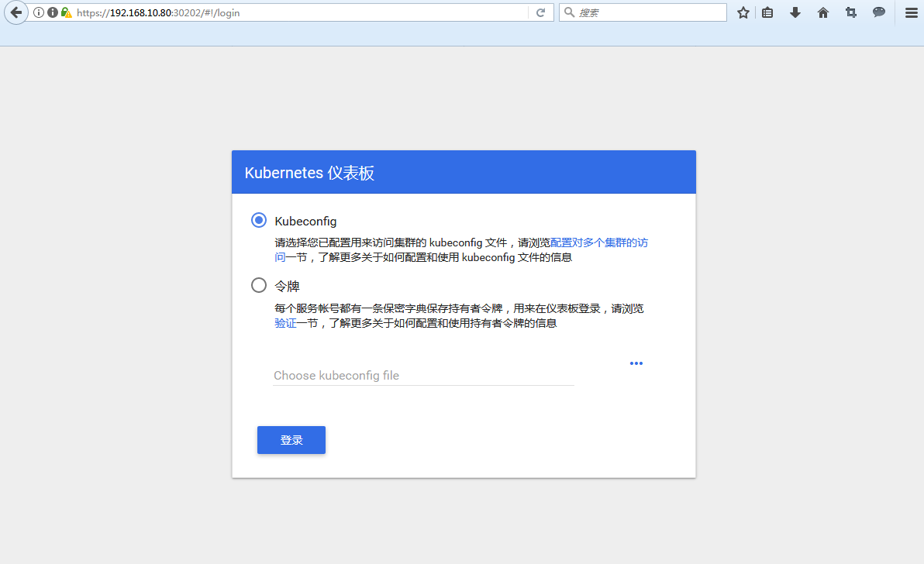Click the reload page icon

540,12
